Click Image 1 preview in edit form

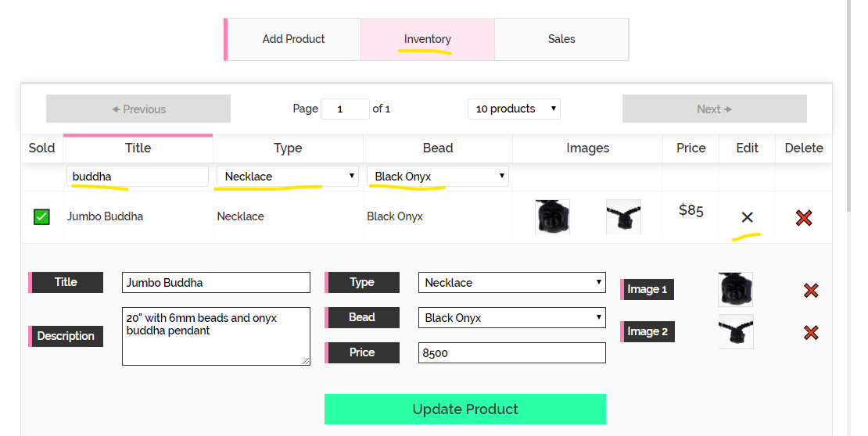(x=735, y=289)
